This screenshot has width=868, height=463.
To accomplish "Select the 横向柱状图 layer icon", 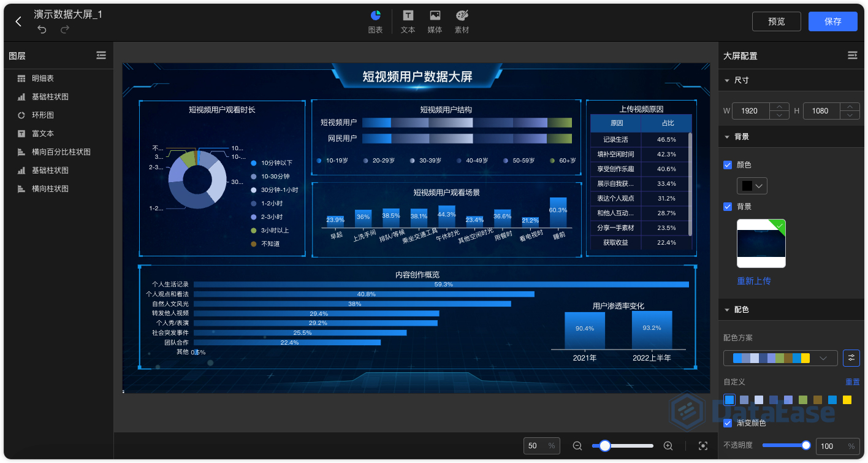I will (21, 189).
